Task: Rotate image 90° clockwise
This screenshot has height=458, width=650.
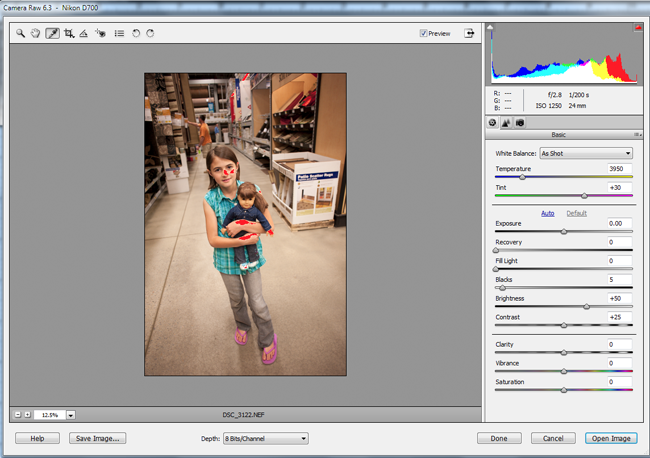Action: (150, 33)
